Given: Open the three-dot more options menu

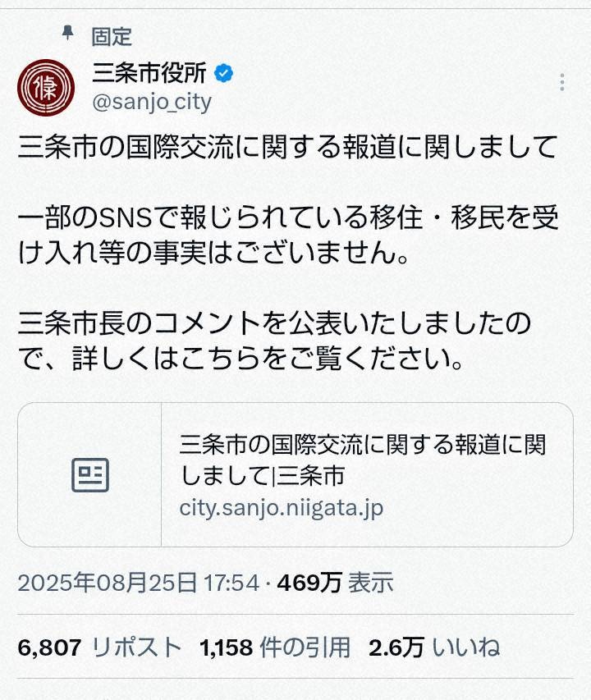Looking at the screenshot, I should point(561,82).
